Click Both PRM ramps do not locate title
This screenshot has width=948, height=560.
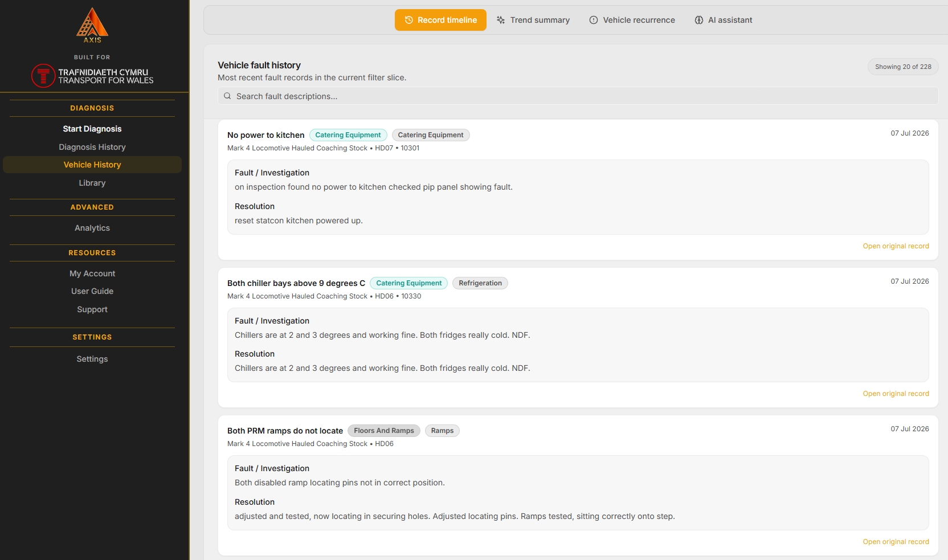(285, 431)
